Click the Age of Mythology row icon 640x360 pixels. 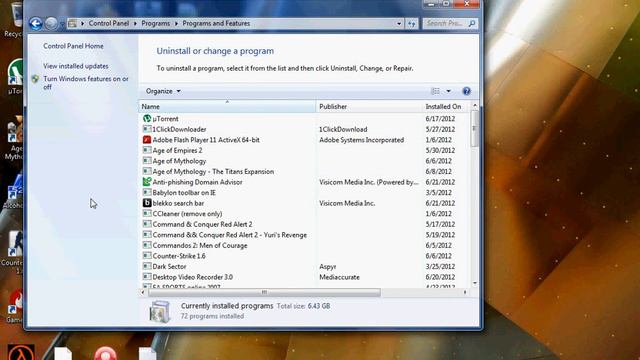(x=147, y=161)
